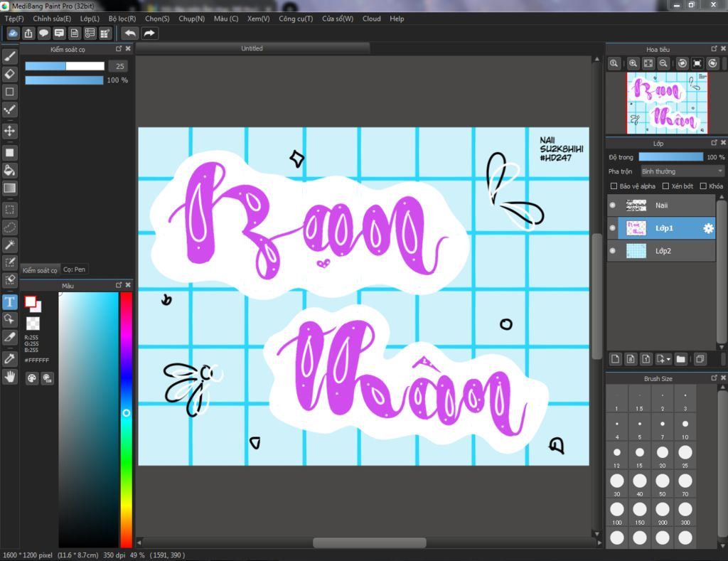
Task: Click the brush size value field 25
Action: tap(119, 66)
